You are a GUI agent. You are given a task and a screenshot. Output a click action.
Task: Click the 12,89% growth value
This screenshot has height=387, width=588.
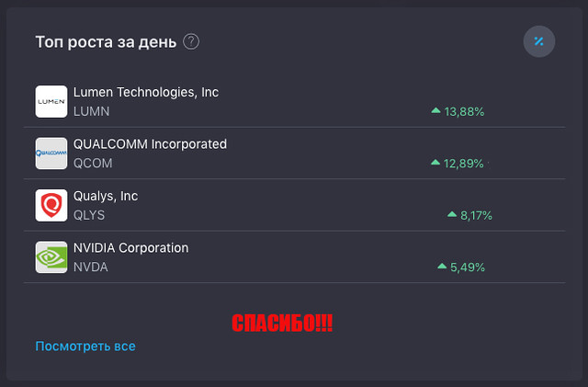(463, 164)
